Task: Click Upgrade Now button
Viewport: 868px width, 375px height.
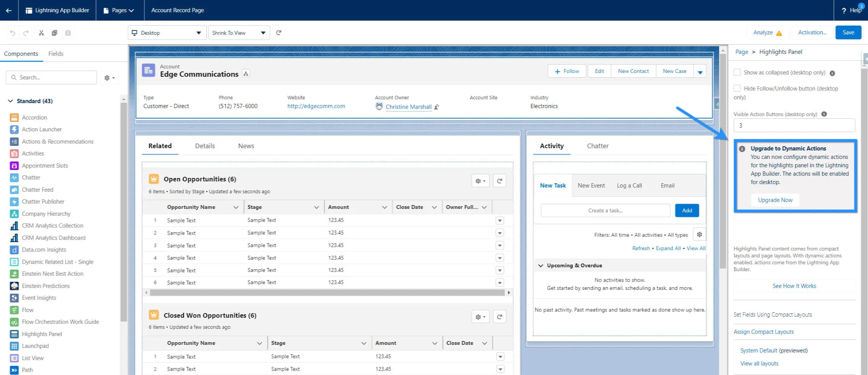Action: pos(775,200)
